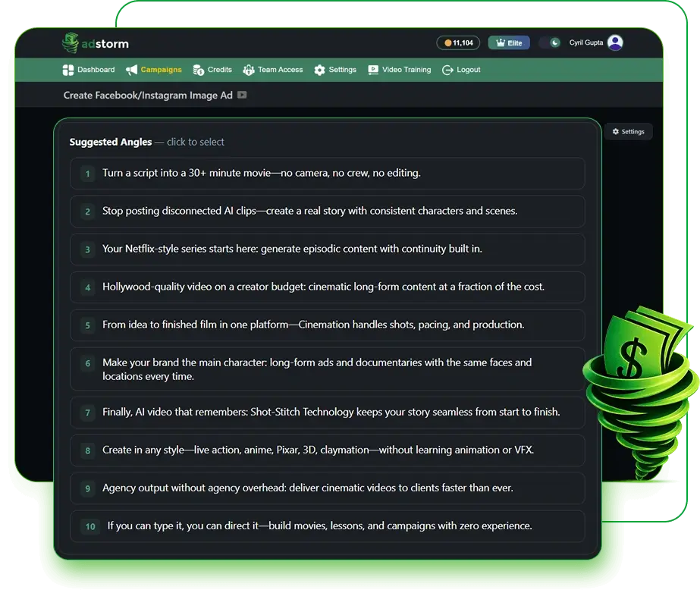Open Settings from the navigation bar
This screenshot has height=593, width=700.
tap(335, 70)
